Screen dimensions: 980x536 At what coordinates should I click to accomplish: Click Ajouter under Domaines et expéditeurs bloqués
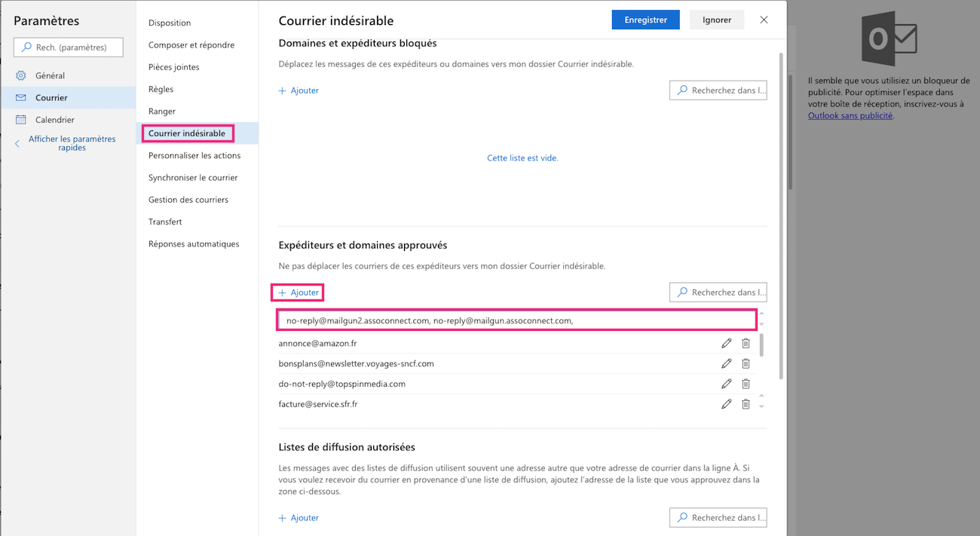[x=299, y=90]
